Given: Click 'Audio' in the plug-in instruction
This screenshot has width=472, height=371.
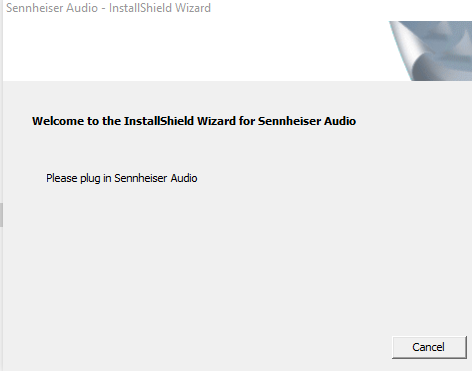Looking at the screenshot, I should point(184,178).
